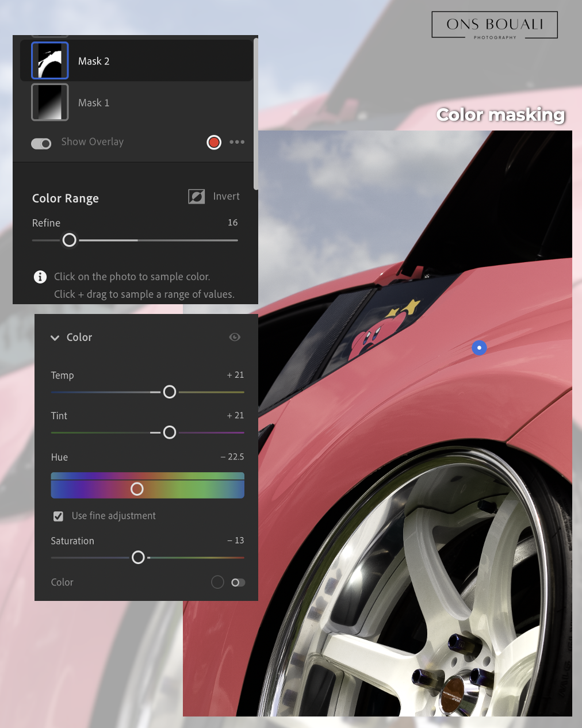Image resolution: width=582 pixels, height=728 pixels.
Task: Click the Saturation slider handle
Action: click(138, 557)
